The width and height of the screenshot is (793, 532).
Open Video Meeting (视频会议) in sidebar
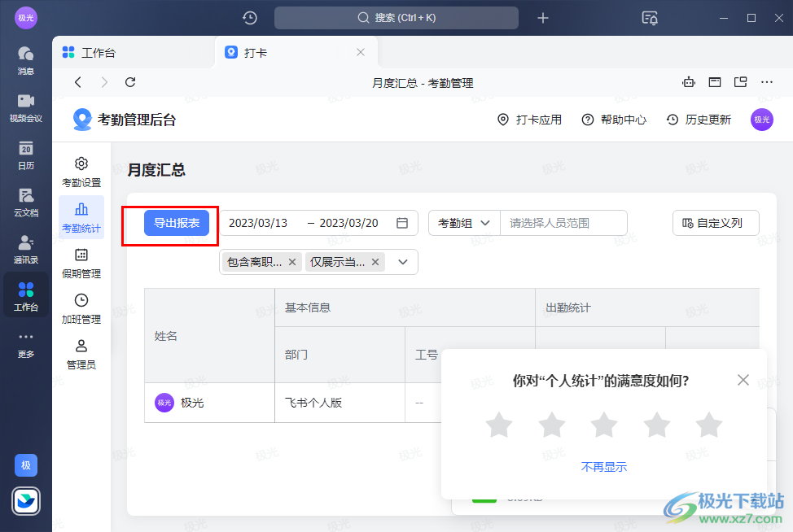click(x=26, y=107)
